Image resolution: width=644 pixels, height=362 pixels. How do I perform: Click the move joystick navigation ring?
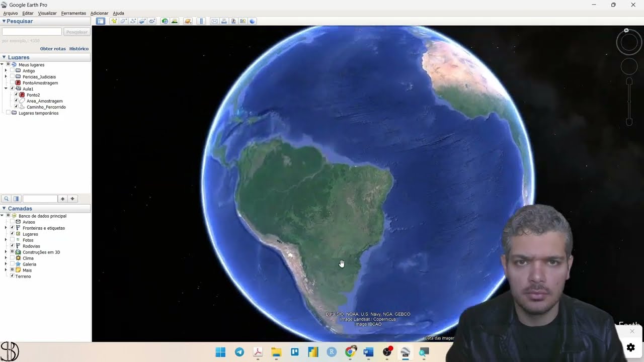click(629, 66)
